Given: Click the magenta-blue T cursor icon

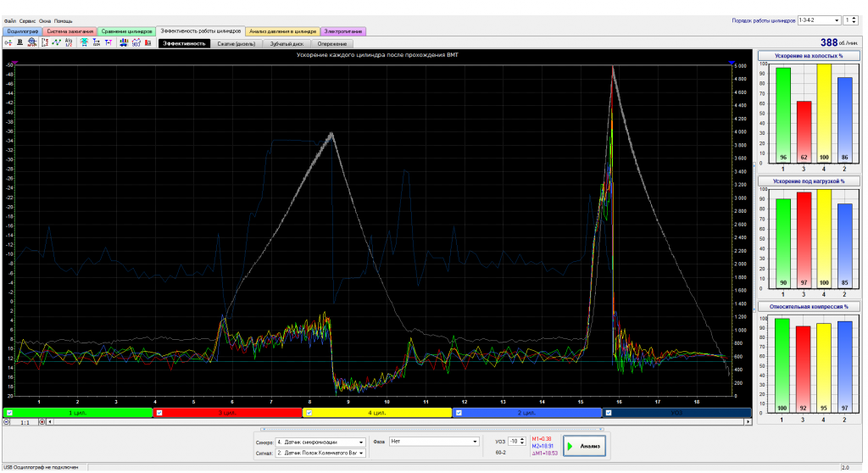Looking at the screenshot, I should (108, 42).
